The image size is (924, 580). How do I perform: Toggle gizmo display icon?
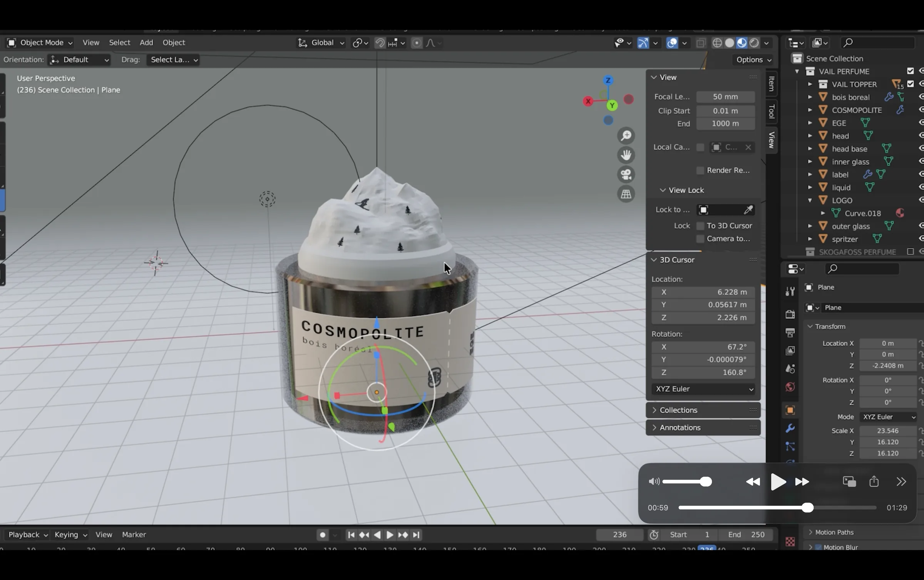[x=643, y=43]
